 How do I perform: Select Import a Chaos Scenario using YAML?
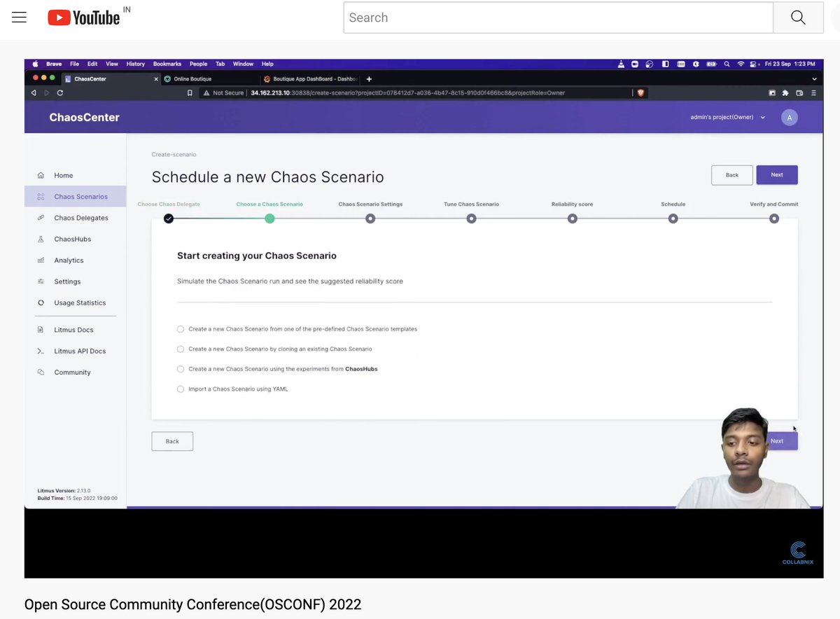tap(181, 389)
